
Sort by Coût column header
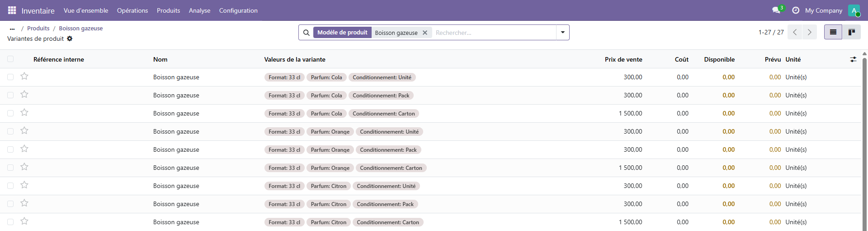point(682,59)
